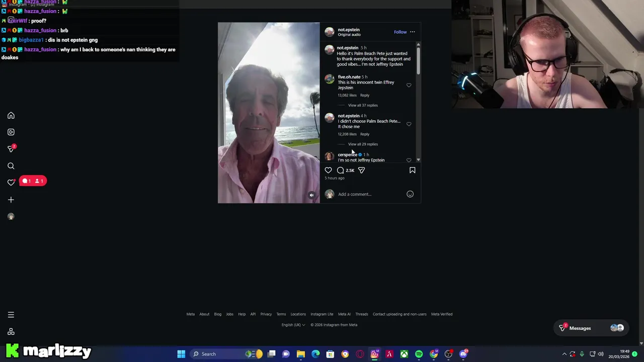The height and width of the screenshot is (362, 644).
Task: Expand View all 37 replies
Action: coord(363,106)
